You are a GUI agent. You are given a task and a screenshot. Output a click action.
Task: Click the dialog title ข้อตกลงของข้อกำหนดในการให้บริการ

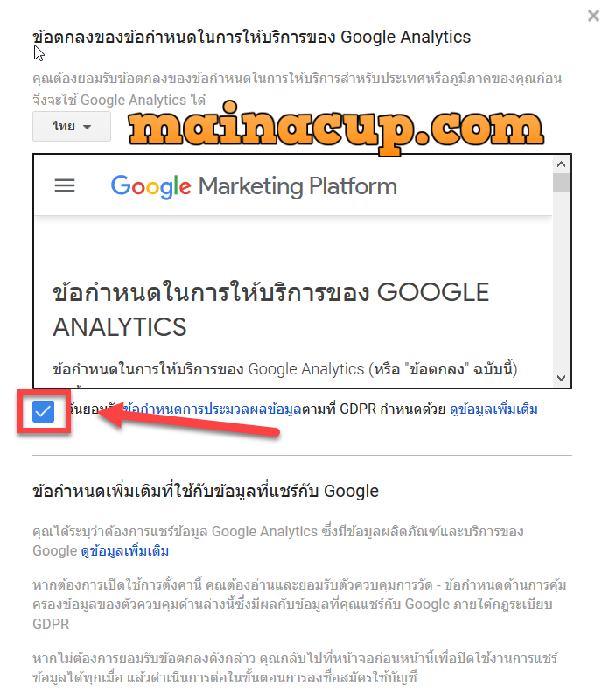click(251, 37)
